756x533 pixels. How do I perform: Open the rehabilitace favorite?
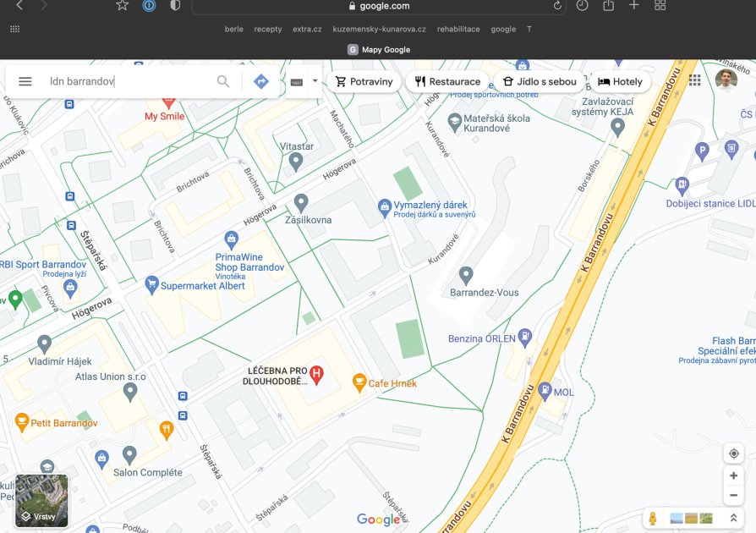coord(458,29)
